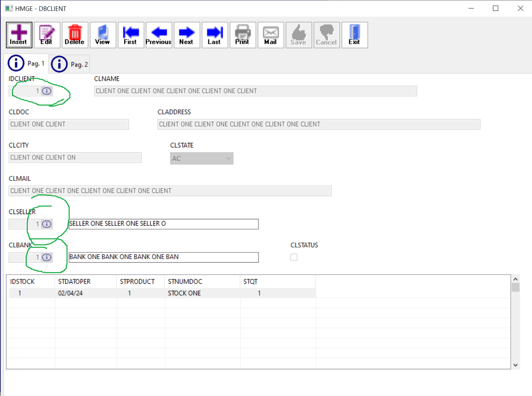Click the Edit record toolbar icon
The width and height of the screenshot is (532, 396).
(47, 35)
